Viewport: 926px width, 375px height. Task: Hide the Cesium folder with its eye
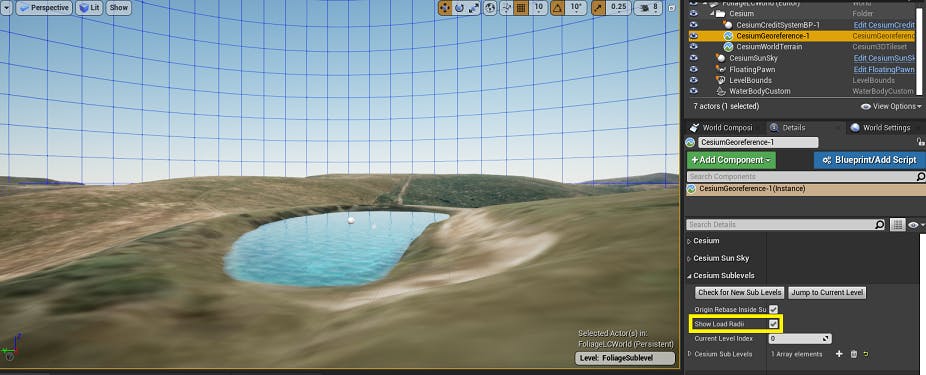(694, 14)
